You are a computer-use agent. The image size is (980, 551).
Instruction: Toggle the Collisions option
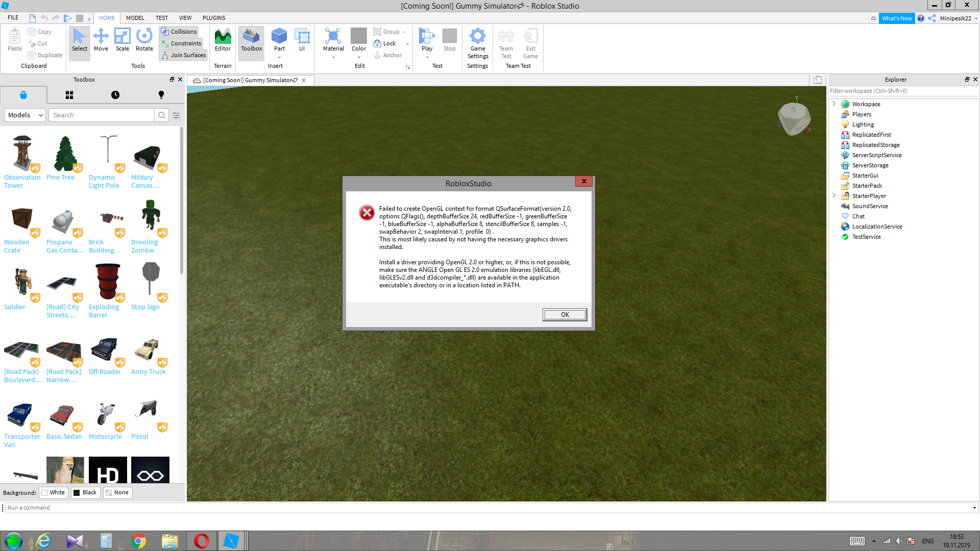tap(179, 32)
